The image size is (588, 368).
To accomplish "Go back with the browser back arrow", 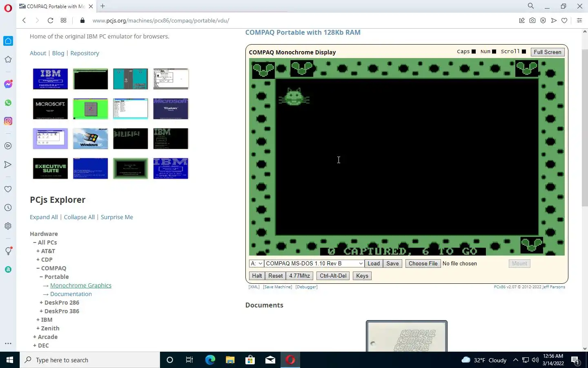I will (x=24, y=20).
